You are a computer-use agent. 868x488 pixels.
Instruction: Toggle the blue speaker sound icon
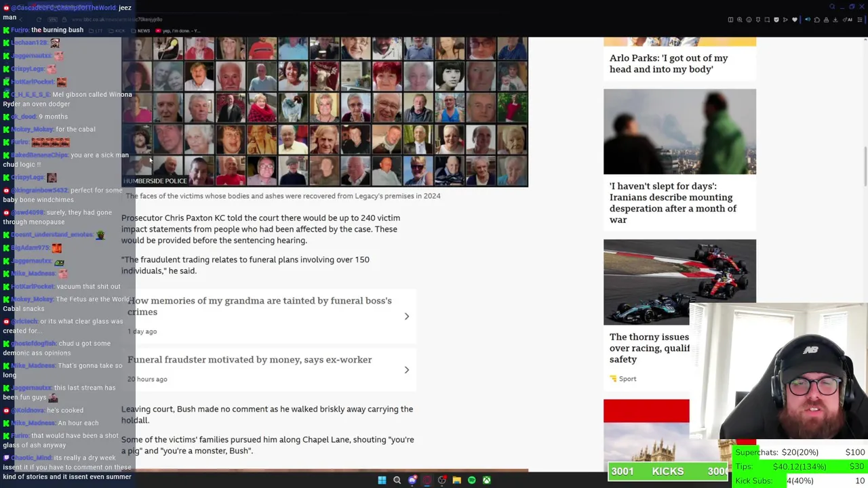point(808,20)
